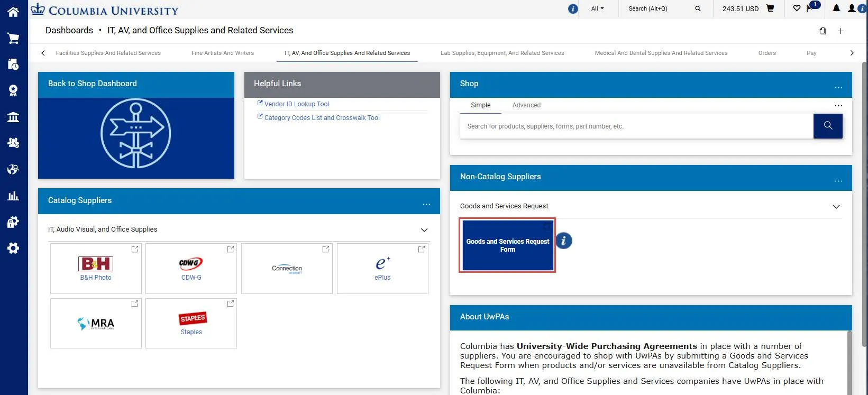Screen dimensions: 868x395
Task: Click the Shop panel search magnifier button
Action: [828, 126]
